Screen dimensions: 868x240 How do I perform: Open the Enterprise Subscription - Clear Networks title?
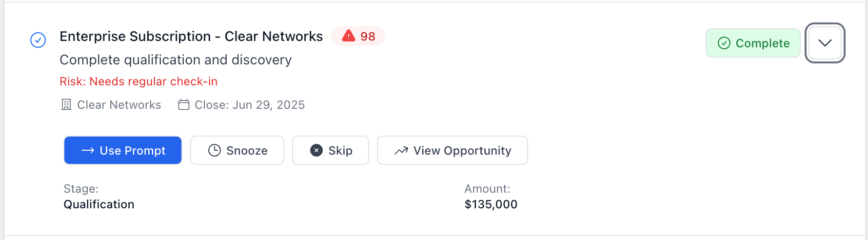point(191,37)
